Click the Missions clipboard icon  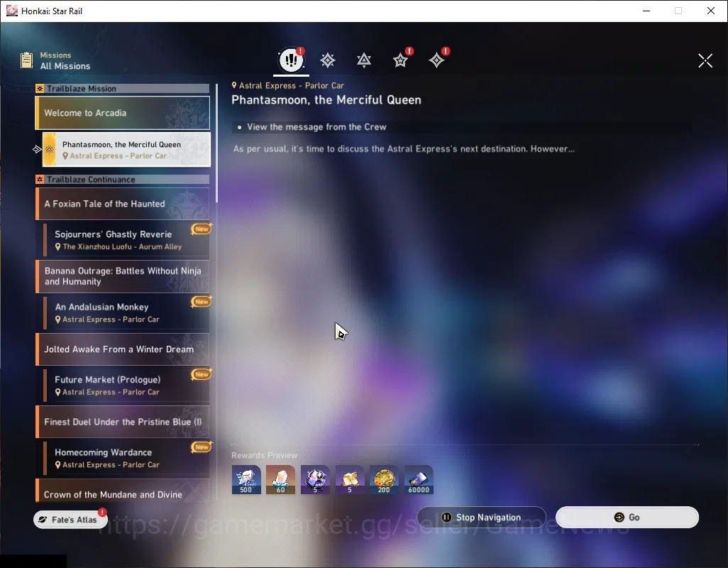click(26, 60)
